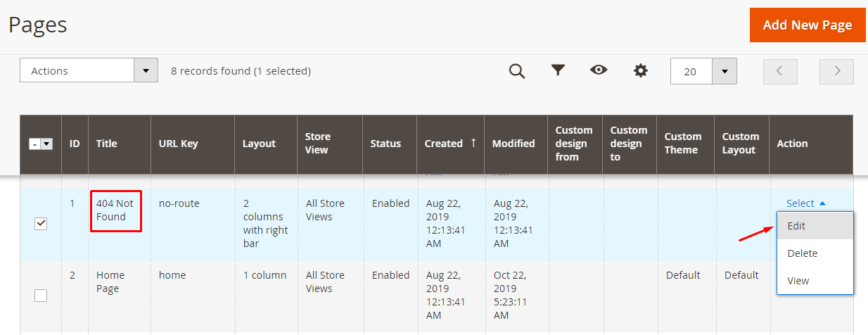Viewport: 868px width, 335px height.
Task: Sort by Created column arrow
Action: tap(473, 143)
